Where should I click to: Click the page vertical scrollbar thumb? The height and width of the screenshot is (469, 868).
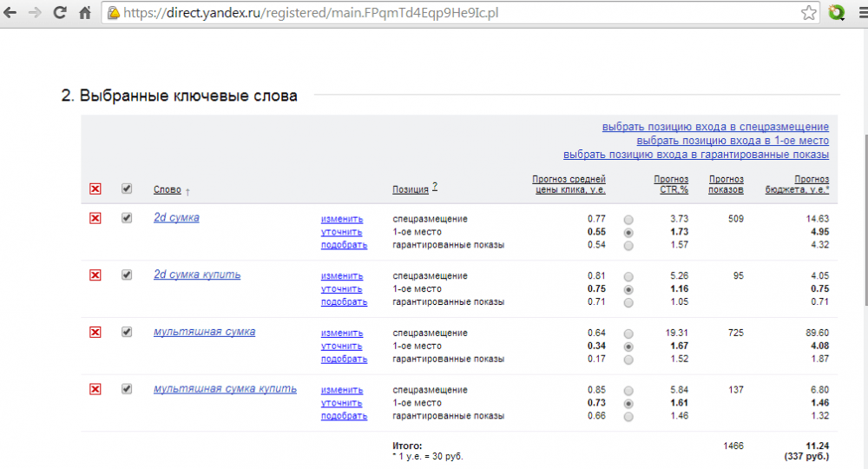865,220
